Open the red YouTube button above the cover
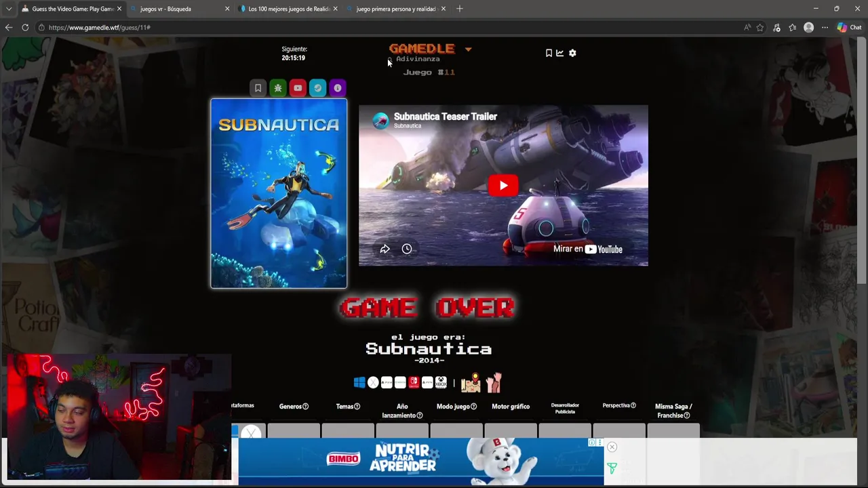868x488 pixels. click(298, 88)
